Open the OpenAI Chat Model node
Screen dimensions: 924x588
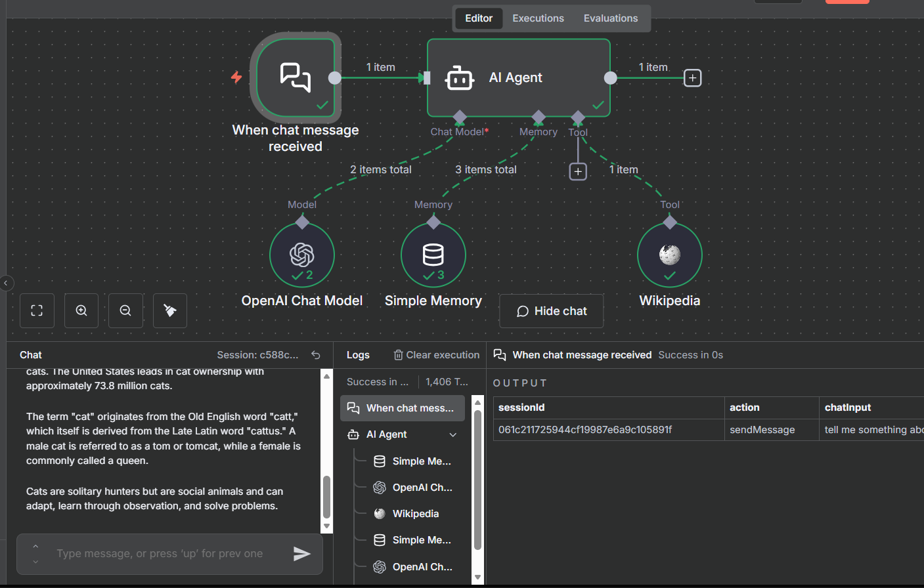tap(301, 255)
